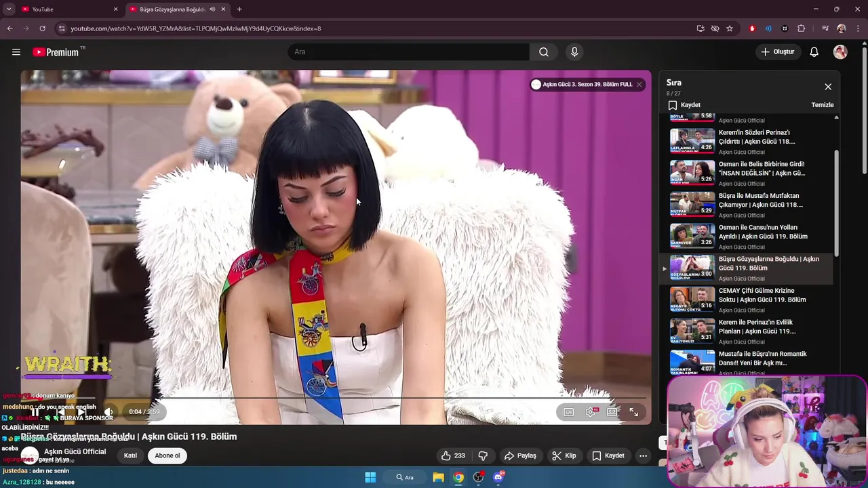Open the YouTube account avatar menu

840,52
